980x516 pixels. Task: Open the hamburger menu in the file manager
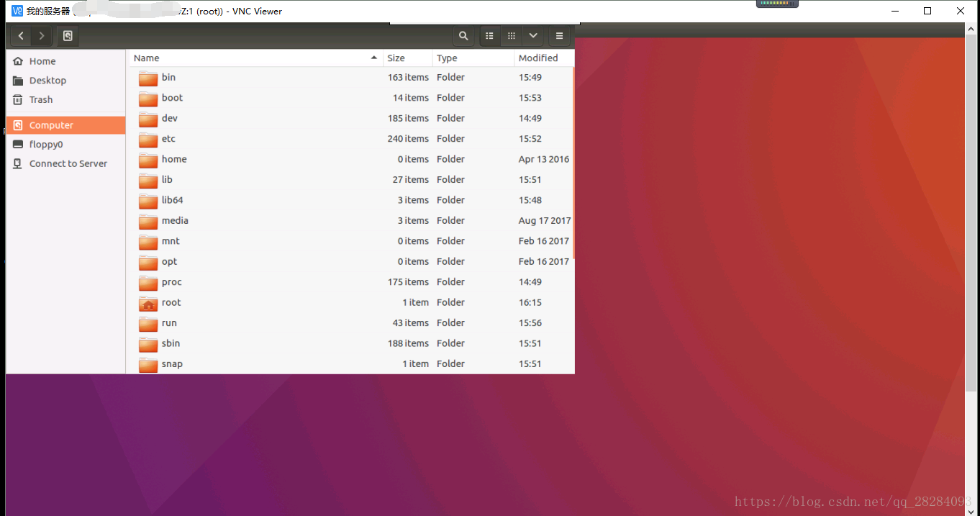tap(559, 36)
